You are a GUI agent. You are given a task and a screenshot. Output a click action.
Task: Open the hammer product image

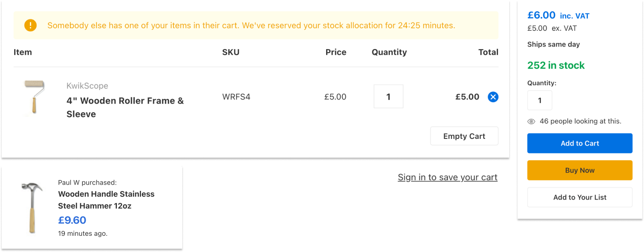pos(32,208)
